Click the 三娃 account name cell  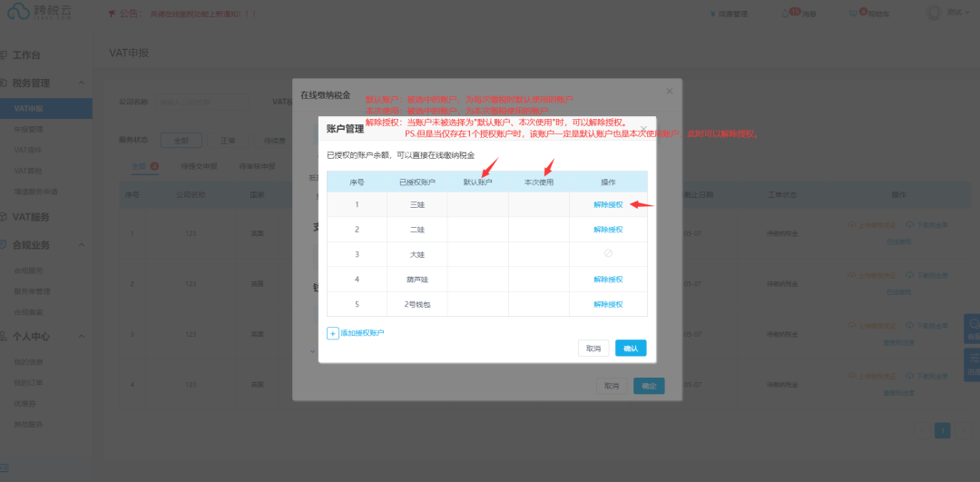click(x=417, y=204)
